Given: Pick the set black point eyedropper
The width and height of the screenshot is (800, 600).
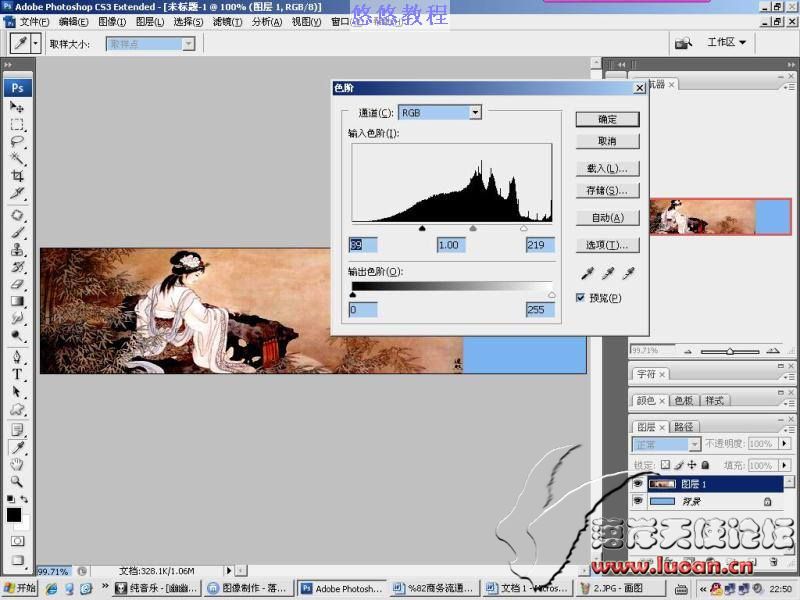Looking at the screenshot, I should (x=587, y=273).
